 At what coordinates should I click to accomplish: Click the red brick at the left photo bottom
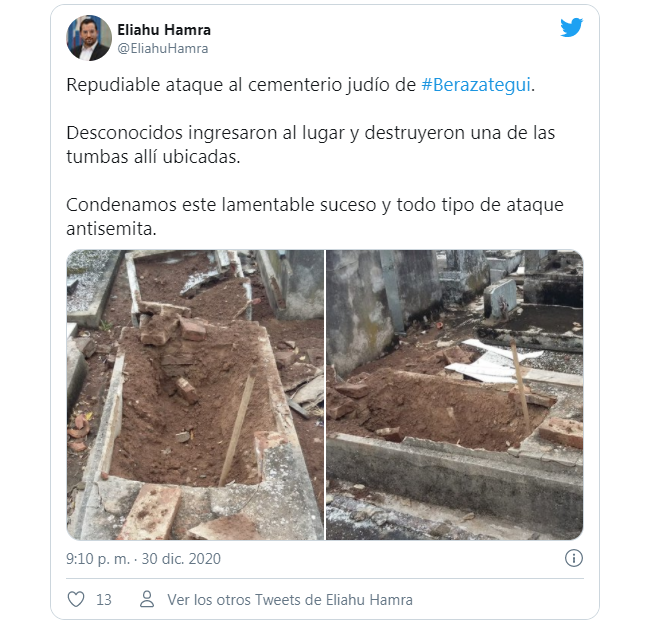[x=150, y=512]
